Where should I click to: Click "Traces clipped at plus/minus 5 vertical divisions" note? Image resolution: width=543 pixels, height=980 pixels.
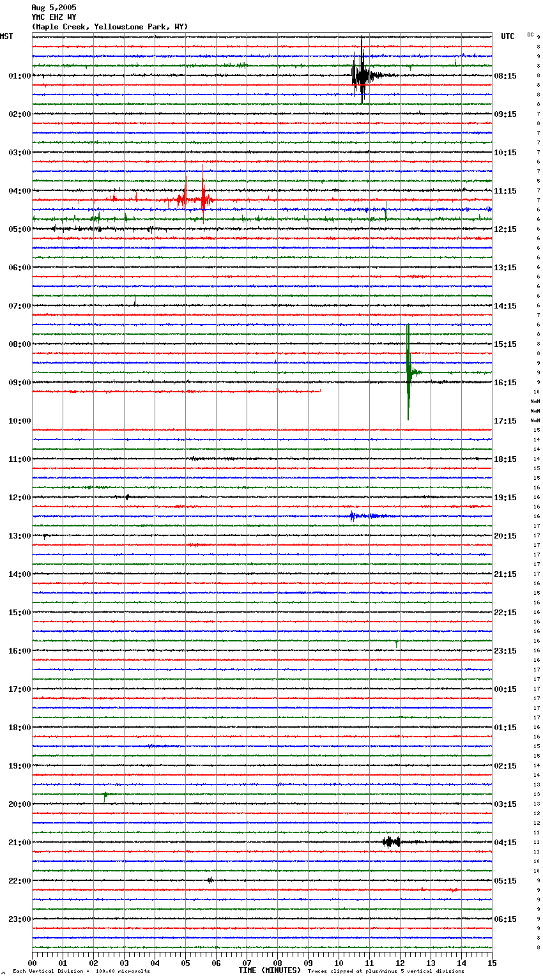tap(386, 972)
